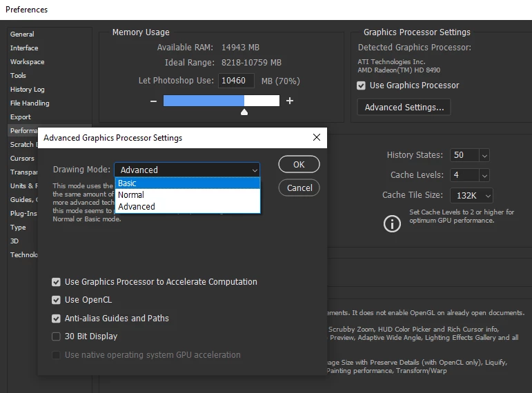Click the info icon beside the cache tip

click(392, 224)
